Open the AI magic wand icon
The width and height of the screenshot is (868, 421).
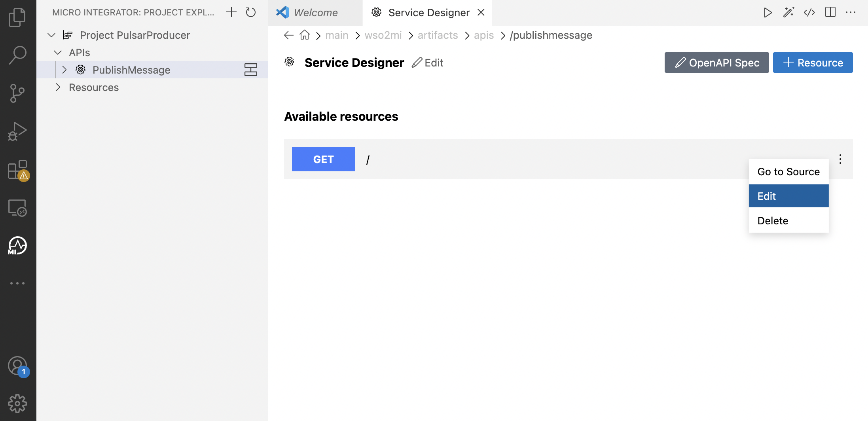click(x=788, y=13)
